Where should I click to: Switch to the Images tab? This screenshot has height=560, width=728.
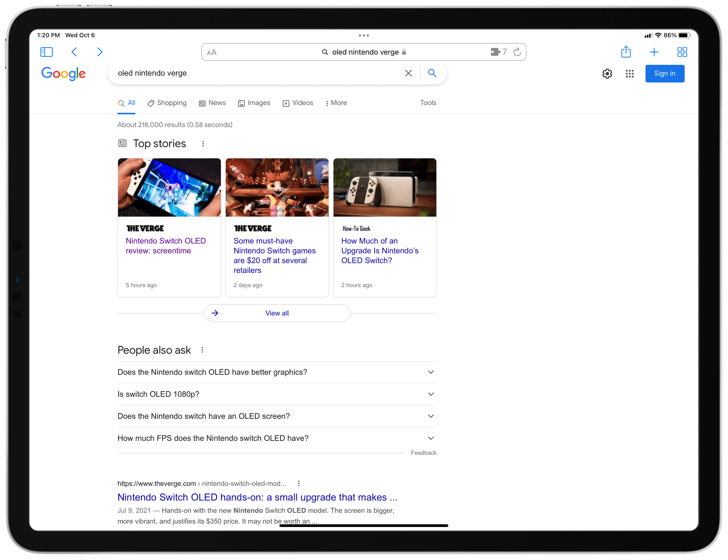point(254,103)
